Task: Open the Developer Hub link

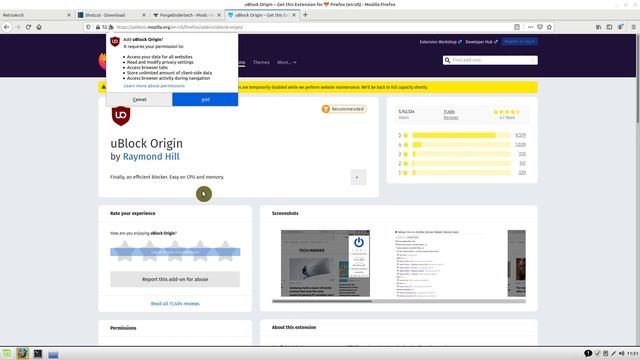Action: coord(481,42)
